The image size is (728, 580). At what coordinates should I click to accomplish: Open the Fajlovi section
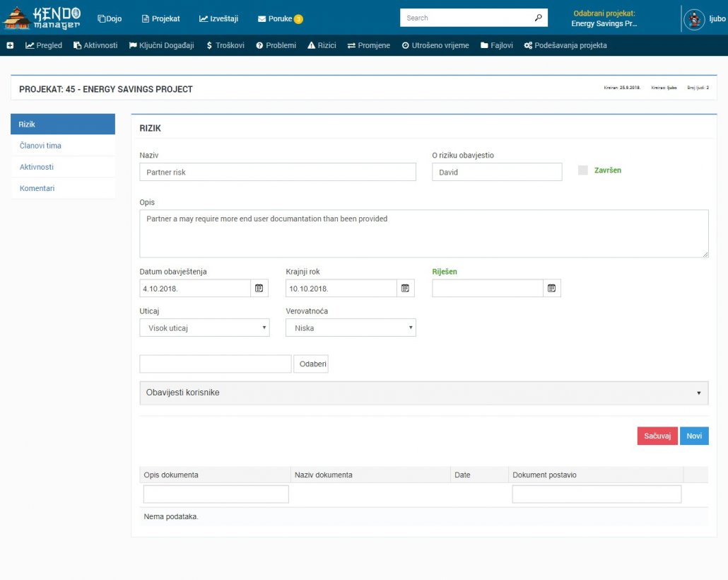(x=497, y=45)
